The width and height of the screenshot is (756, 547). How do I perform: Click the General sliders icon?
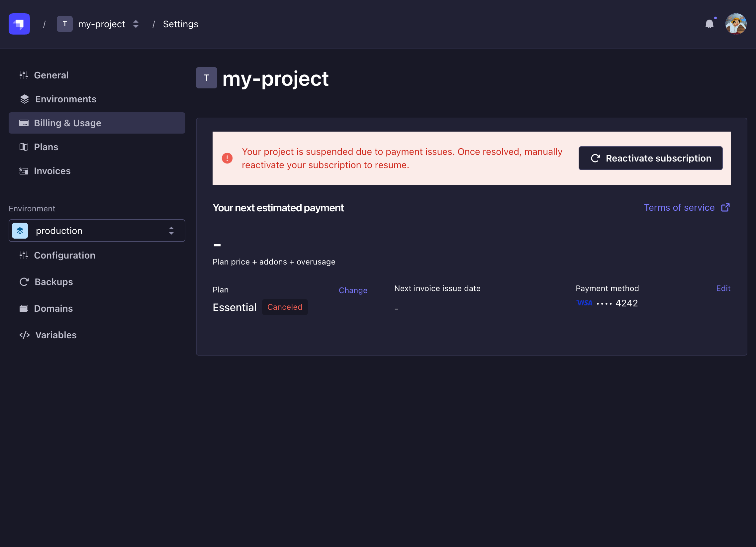point(24,75)
